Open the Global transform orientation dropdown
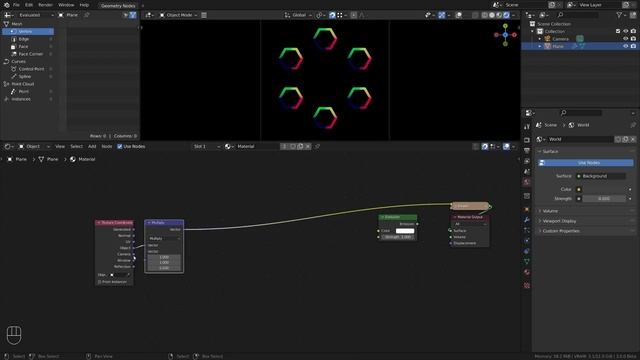The width and height of the screenshot is (640, 360). coord(298,15)
